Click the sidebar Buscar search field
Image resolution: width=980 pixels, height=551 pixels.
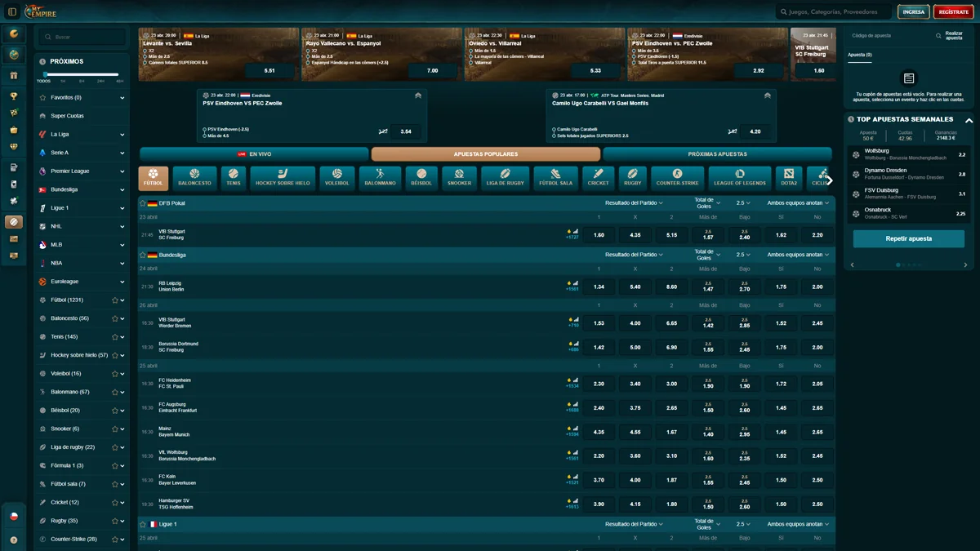tap(82, 37)
